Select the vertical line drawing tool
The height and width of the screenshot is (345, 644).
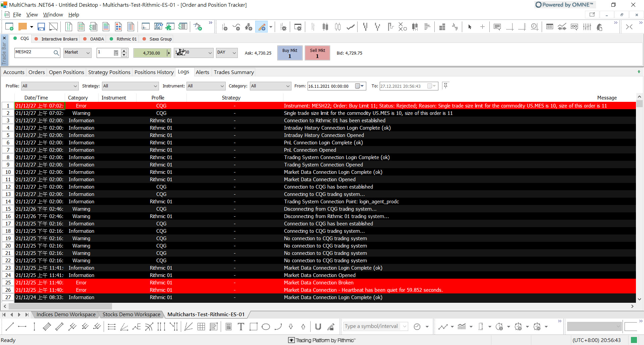(34, 327)
